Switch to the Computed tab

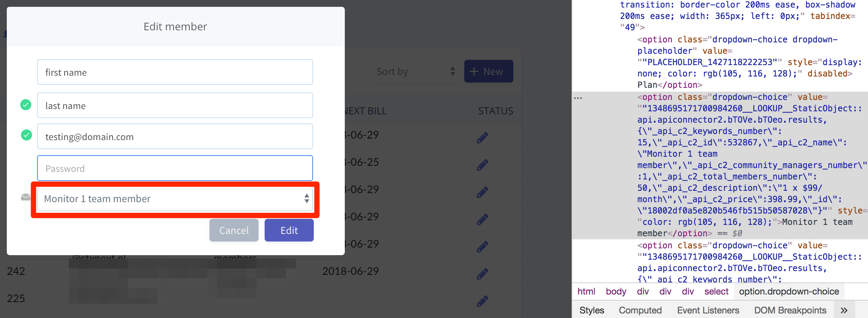coord(640,310)
